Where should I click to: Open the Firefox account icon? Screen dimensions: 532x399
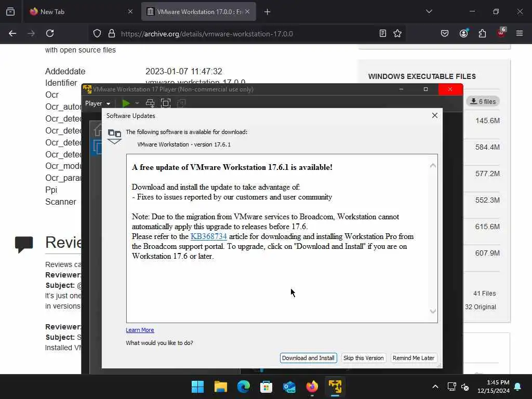(x=463, y=33)
